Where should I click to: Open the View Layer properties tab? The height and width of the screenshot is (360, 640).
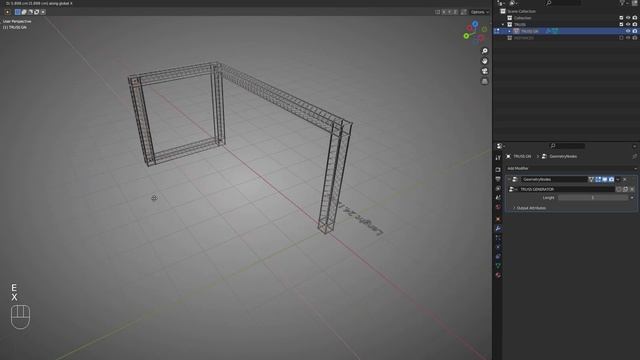pos(498,188)
